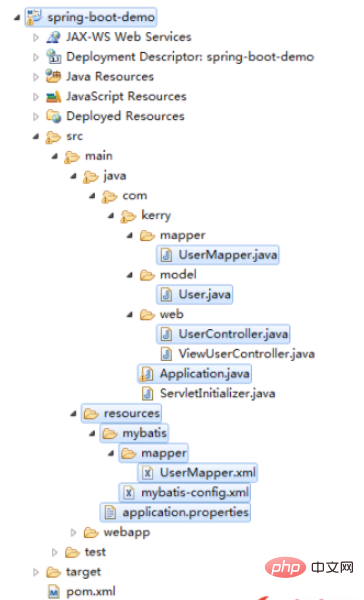
Task: Expand the webapp folder
Action: click(x=73, y=532)
